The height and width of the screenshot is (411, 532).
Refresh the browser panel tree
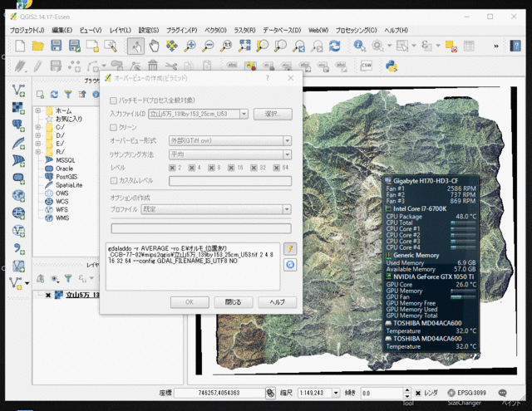pyautogui.click(x=54, y=94)
